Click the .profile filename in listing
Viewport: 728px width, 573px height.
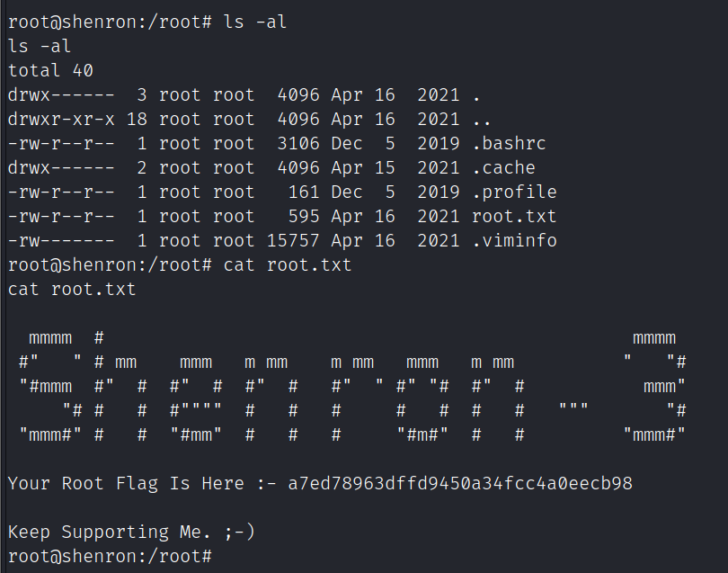pos(514,192)
